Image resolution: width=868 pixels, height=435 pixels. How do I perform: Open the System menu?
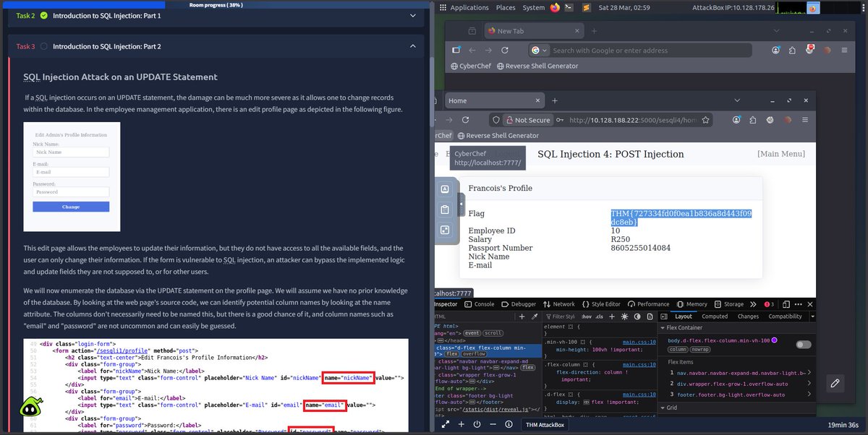tap(533, 8)
